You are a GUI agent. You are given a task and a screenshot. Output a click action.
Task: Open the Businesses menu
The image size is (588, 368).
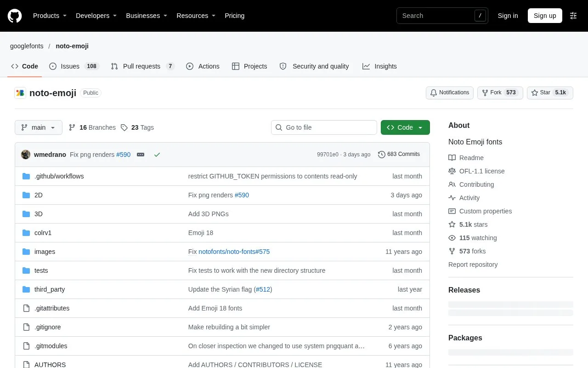pos(147,16)
